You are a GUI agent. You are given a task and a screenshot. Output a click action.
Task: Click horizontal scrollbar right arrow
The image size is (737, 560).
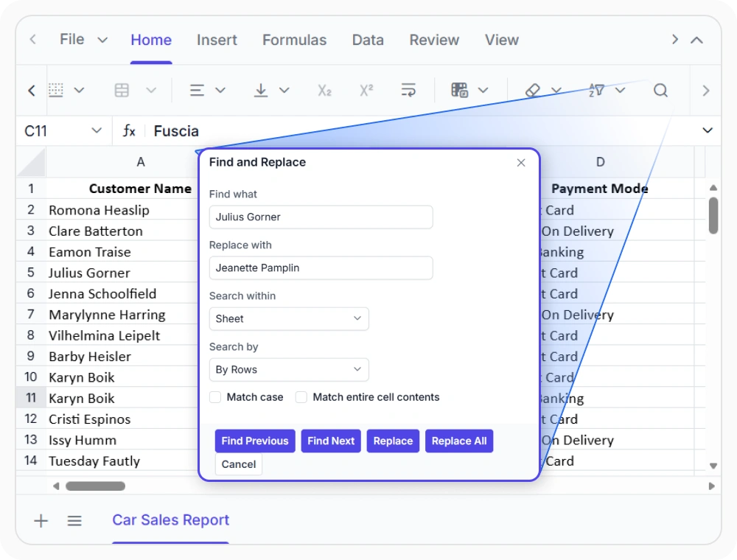click(712, 486)
